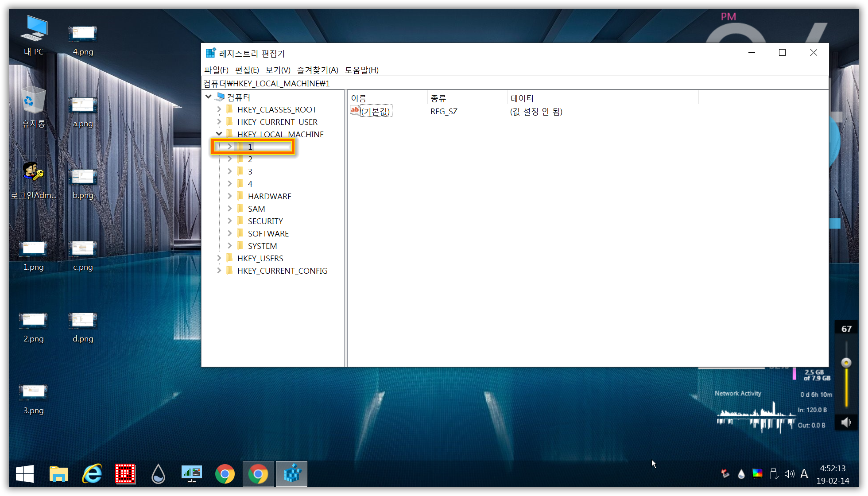Select the 컴퓨터 root tree item
This screenshot has width=868, height=496.
pos(239,97)
